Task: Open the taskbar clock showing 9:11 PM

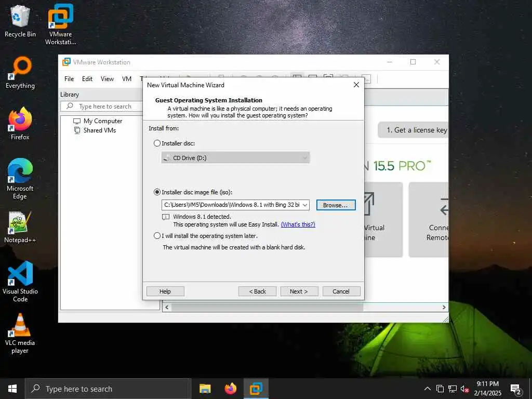Action: (487, 389)
